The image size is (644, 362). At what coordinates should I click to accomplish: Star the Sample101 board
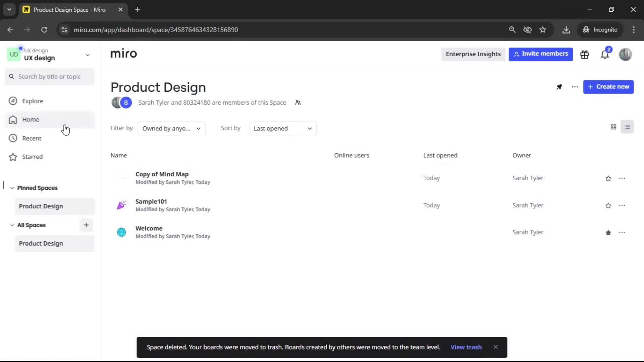[608, 205]
